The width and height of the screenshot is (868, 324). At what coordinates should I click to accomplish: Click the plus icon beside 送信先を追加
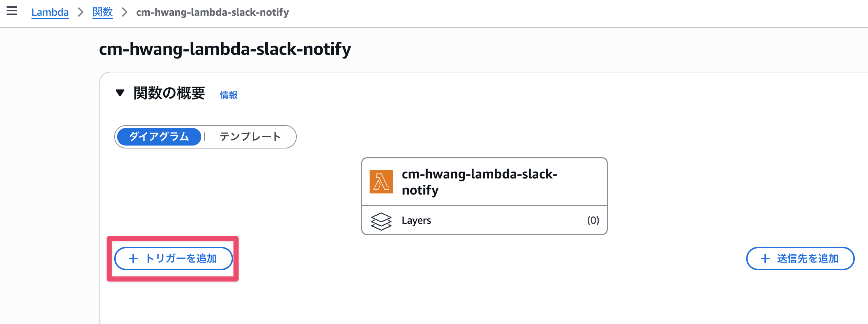click(765, 259)
